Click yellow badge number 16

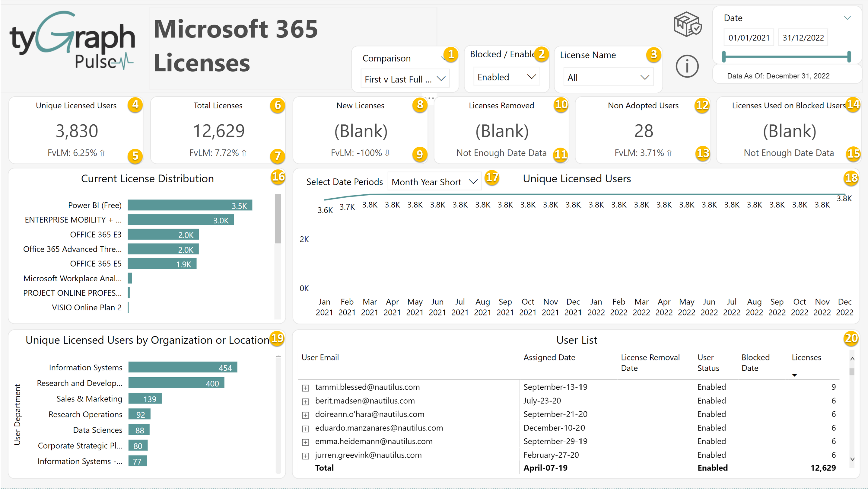tap(278, 176)
